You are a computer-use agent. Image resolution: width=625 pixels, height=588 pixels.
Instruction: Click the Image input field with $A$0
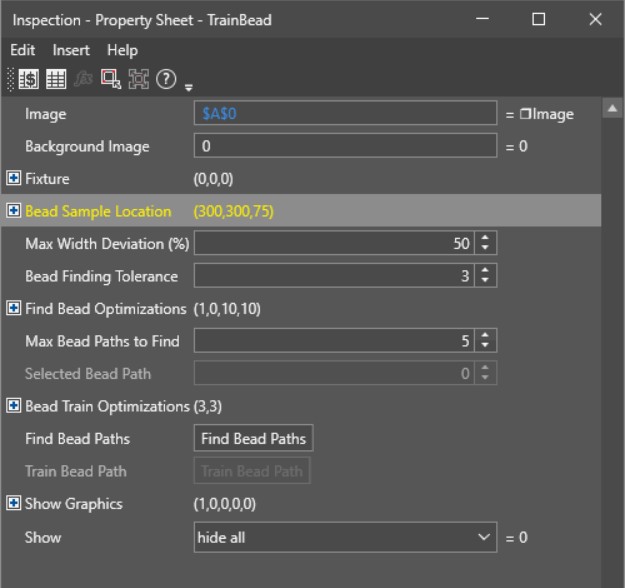click(345, 114)
